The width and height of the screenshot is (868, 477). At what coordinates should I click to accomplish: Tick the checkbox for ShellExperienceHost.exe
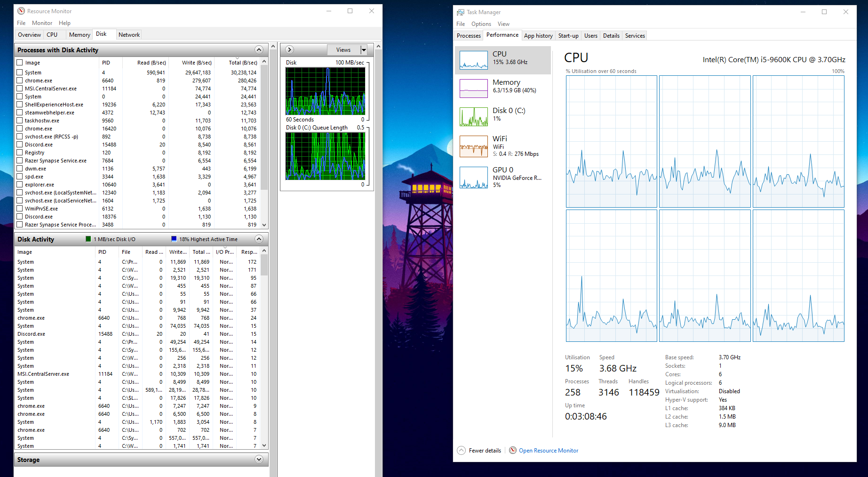[x=20, y=105]
